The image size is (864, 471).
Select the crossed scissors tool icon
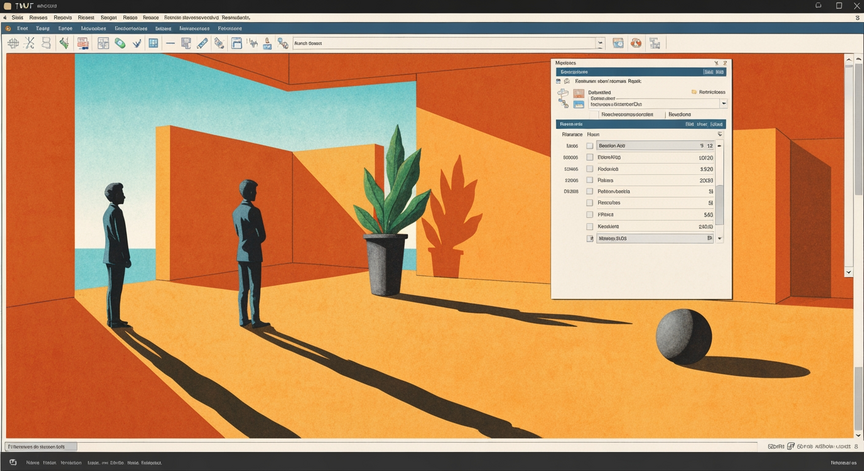(x=30, y=43)
